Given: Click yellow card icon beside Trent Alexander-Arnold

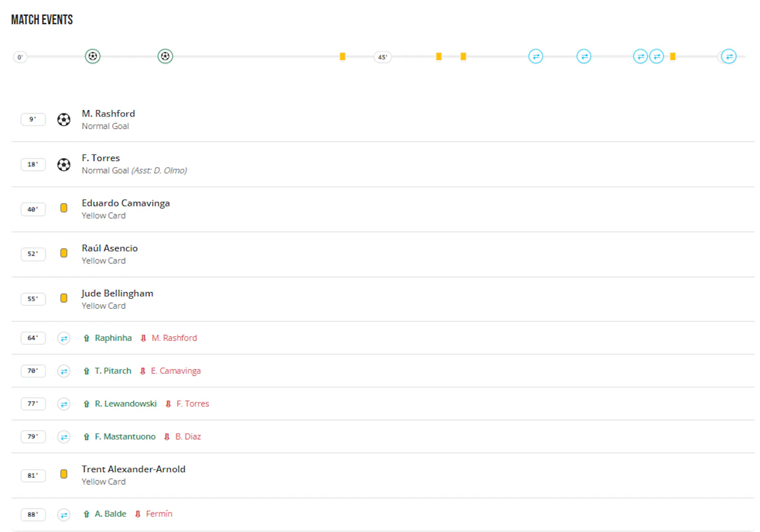Looking at the screenshot, I should [x=64, y=474].
